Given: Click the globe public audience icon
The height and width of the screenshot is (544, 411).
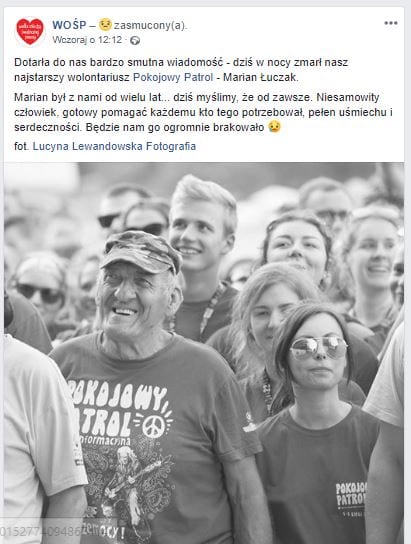Looking at the screenshot, I should (x=135, y=41).
